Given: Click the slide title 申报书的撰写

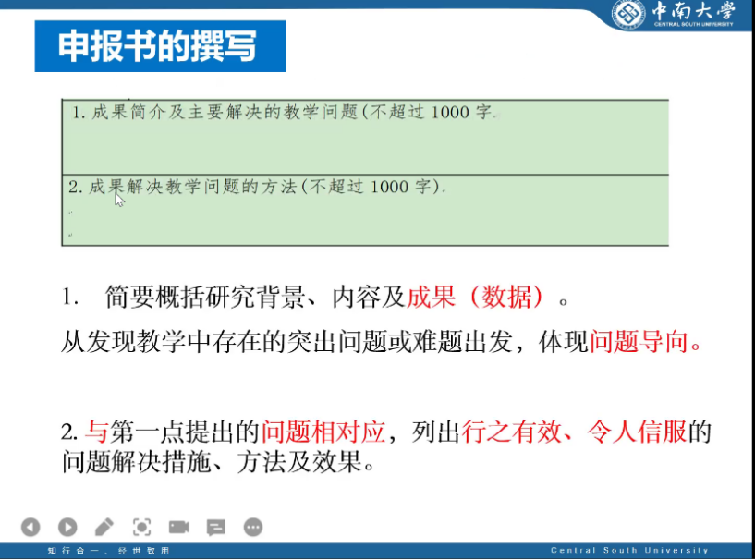Looking at the screenshot, I should [x=159, y=46].
